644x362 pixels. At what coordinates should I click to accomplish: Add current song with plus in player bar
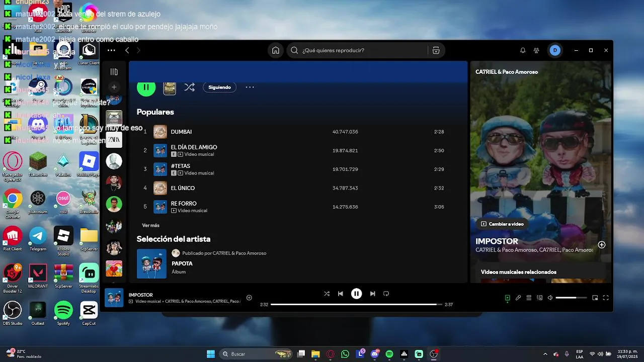pos(249,298)
